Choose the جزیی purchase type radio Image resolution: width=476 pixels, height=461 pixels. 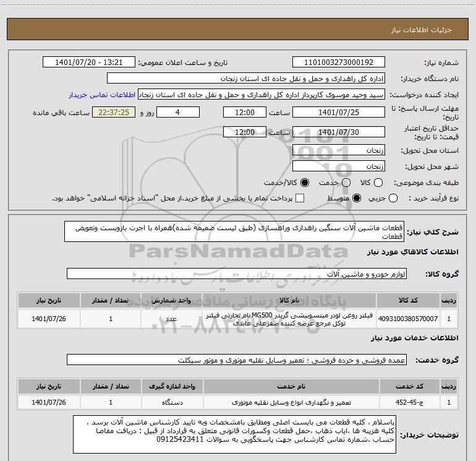click(393, 199)
